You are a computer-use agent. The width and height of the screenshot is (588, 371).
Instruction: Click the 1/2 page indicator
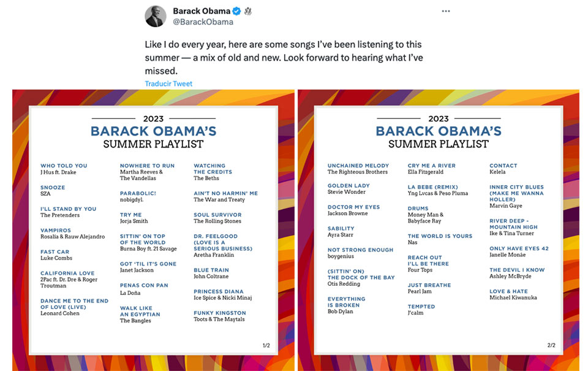pos(266,345)
